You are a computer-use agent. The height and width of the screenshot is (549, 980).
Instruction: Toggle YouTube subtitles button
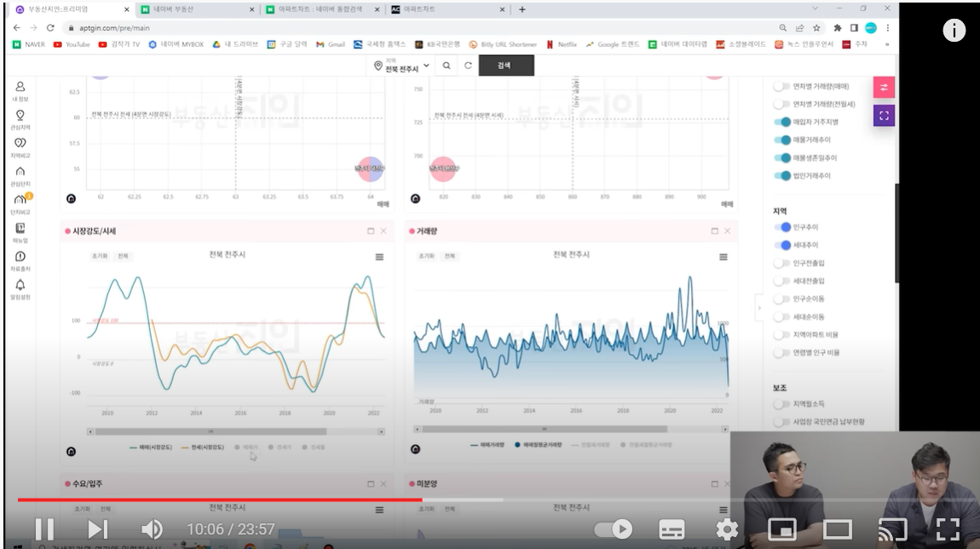pos(672,529)
